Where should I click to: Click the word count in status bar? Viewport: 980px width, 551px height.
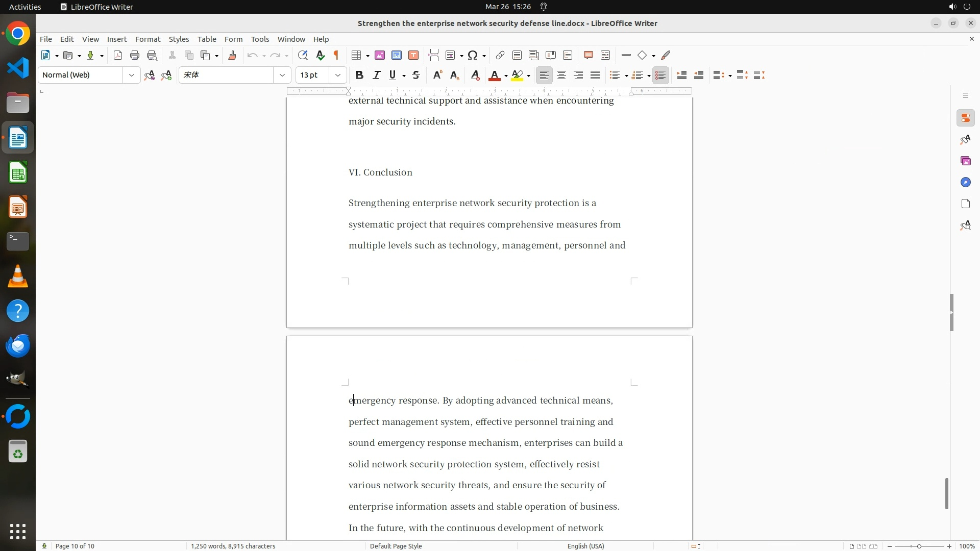point(233,546)
